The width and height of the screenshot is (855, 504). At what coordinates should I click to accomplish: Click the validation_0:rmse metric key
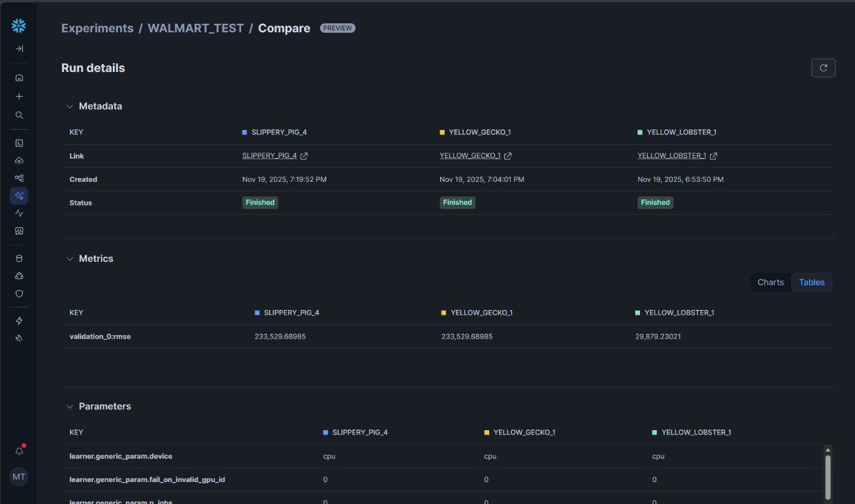(100, 336)
